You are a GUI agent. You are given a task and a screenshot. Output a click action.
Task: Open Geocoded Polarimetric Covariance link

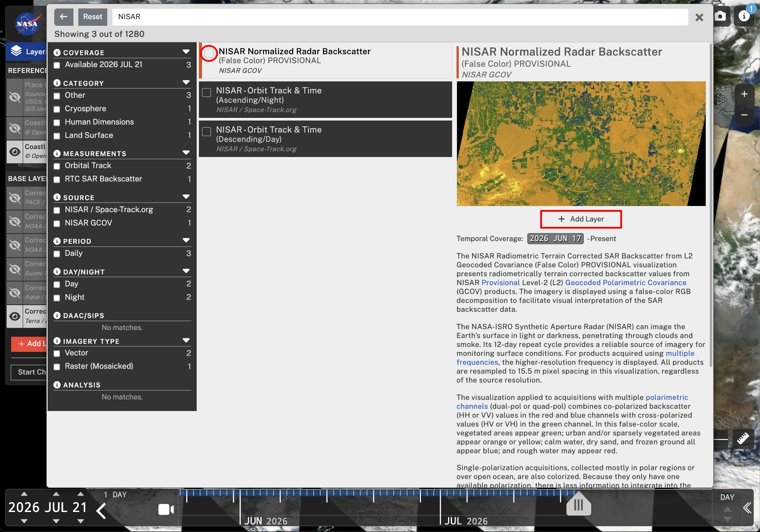[x=626, y=282]
